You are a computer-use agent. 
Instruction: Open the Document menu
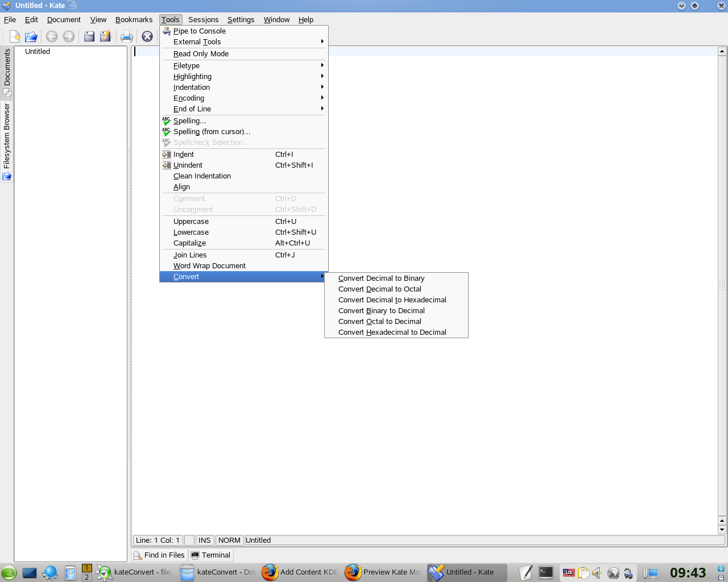click(x=64, y=19)
